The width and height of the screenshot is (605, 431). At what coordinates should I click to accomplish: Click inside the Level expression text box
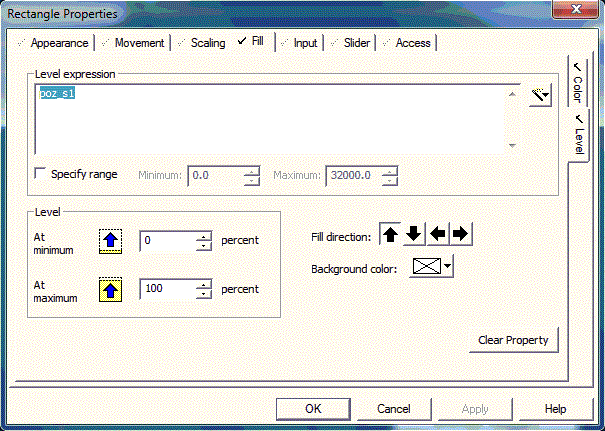pos(270,120)
